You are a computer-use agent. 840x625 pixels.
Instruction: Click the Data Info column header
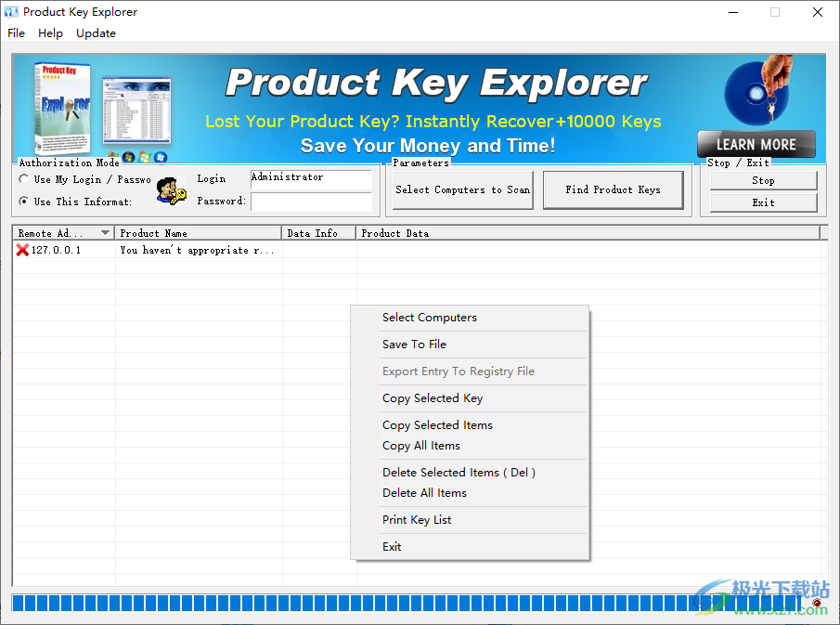318,233
